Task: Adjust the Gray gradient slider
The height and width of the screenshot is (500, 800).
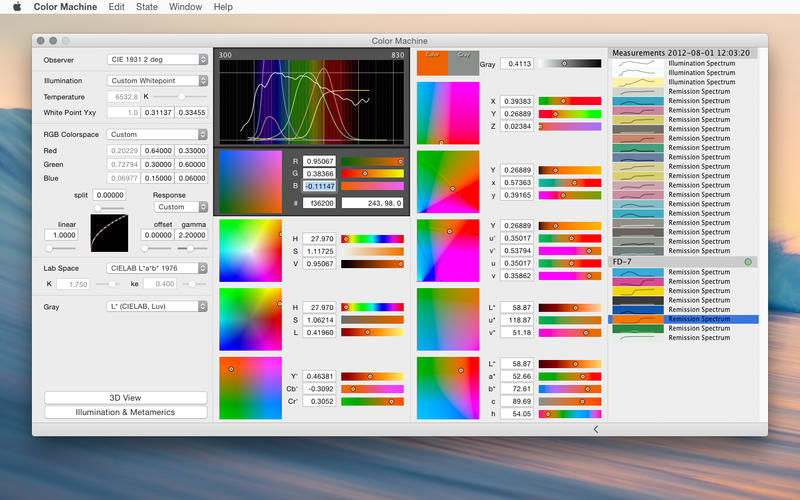Action: (x=570, y=64)
